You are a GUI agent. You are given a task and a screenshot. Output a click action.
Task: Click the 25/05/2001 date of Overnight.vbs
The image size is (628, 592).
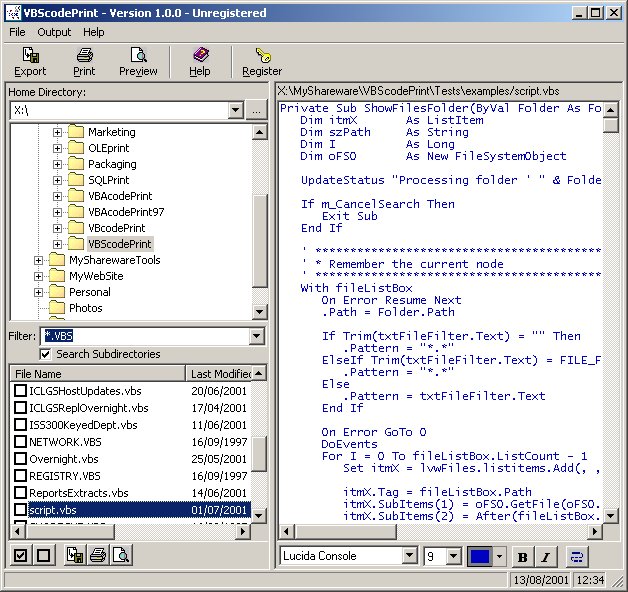coord(219,459)
